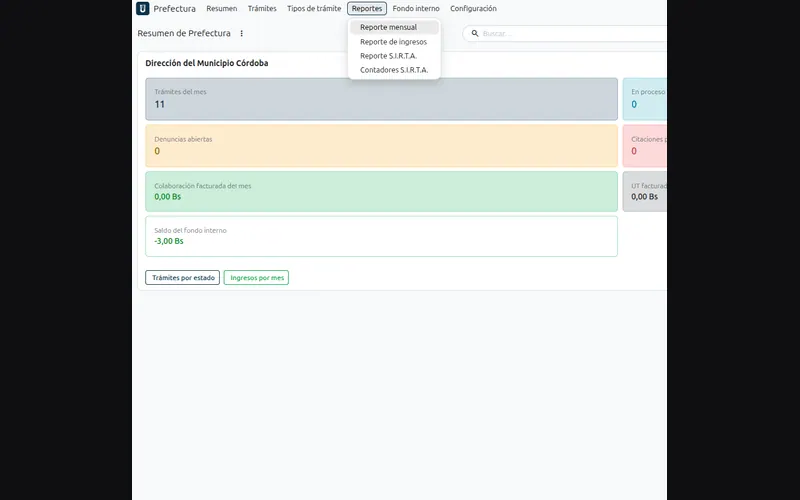
Task: Click the Prefectura app logo icon
Action: (x=143, y=8)
